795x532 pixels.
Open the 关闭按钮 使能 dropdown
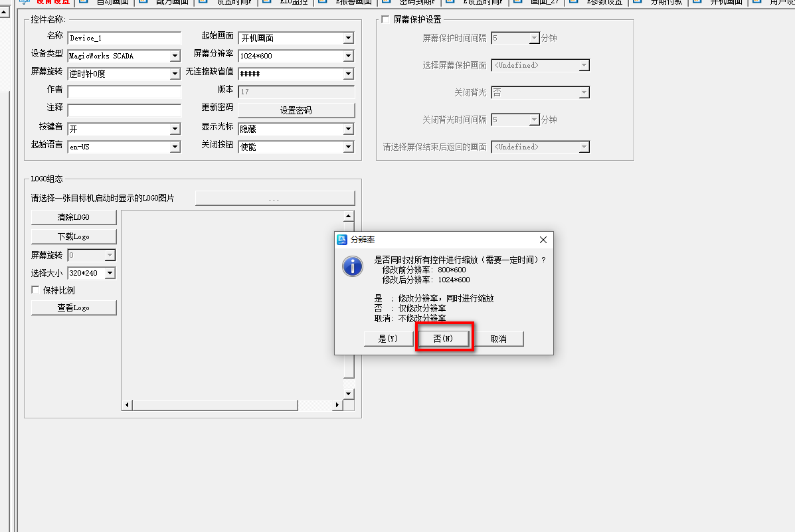tap(348, 147)
